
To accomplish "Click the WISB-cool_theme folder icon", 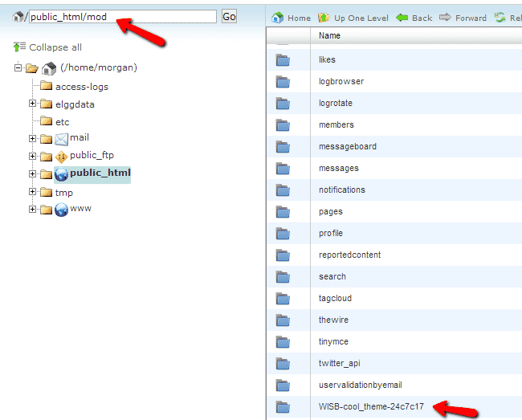I will [x=283, y=406].
